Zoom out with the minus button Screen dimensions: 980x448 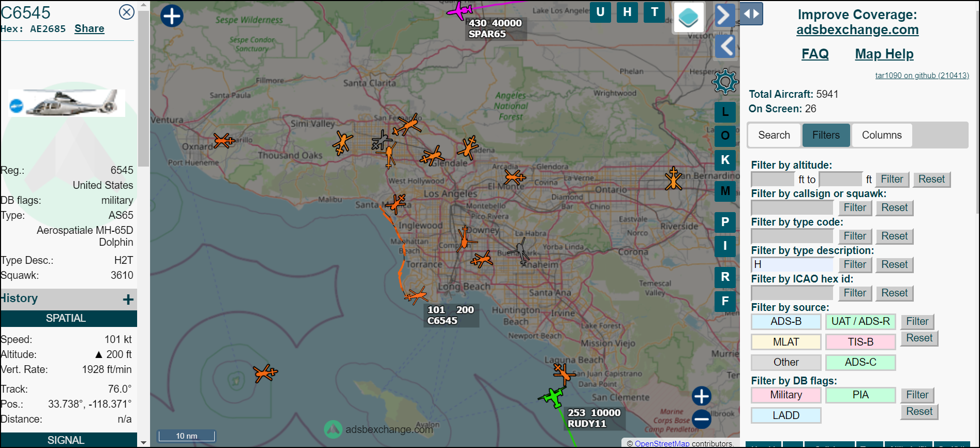702,419
